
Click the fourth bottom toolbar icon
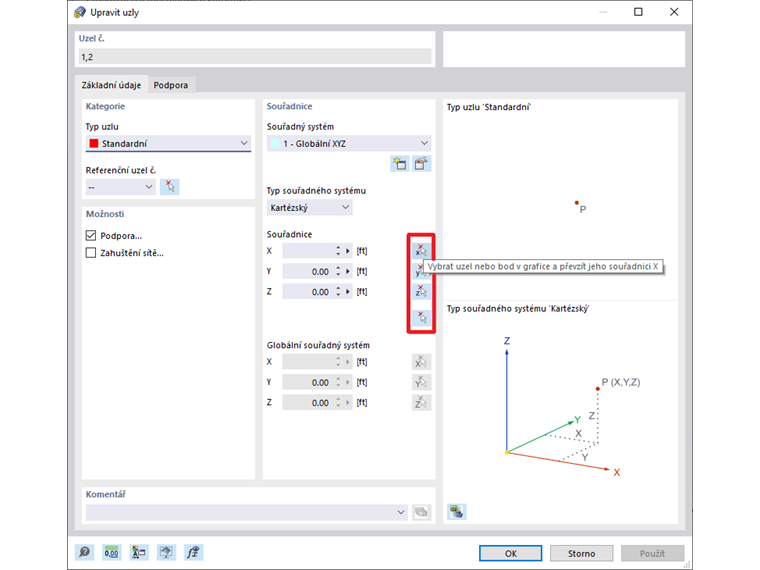[166, 552]
